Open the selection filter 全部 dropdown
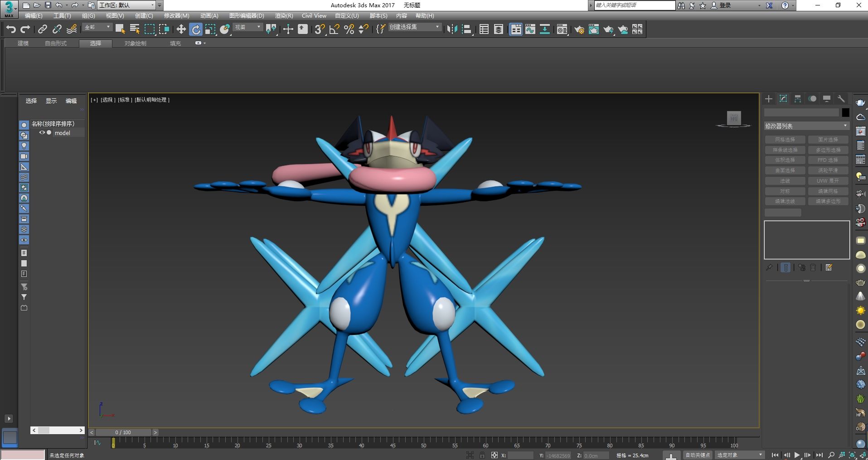The height and width of the screenshot is (460, 868). click(97, 27)
